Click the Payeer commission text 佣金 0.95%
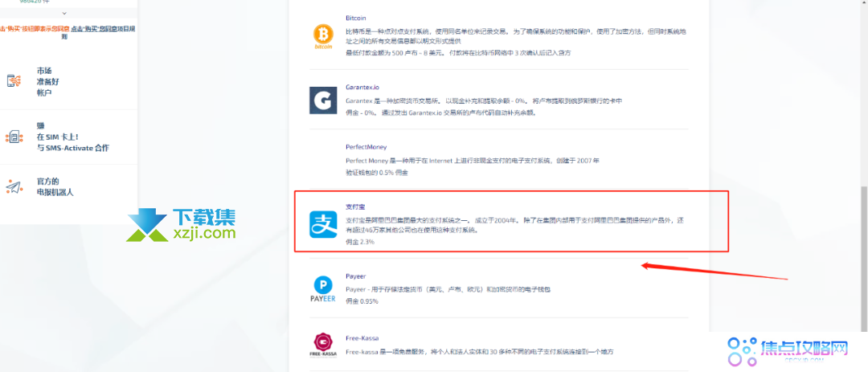Image resolution: width=868 pixels, height=372 pixels. tap(362, 301)
